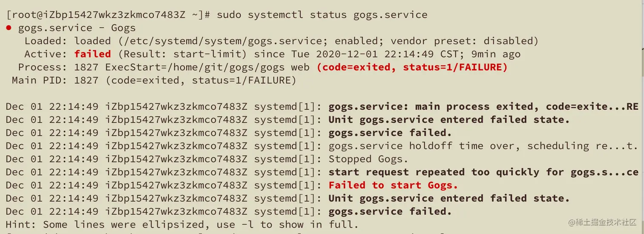
Task: Click the 'Stopped Gogs.' log message
Action: [368, 159]
